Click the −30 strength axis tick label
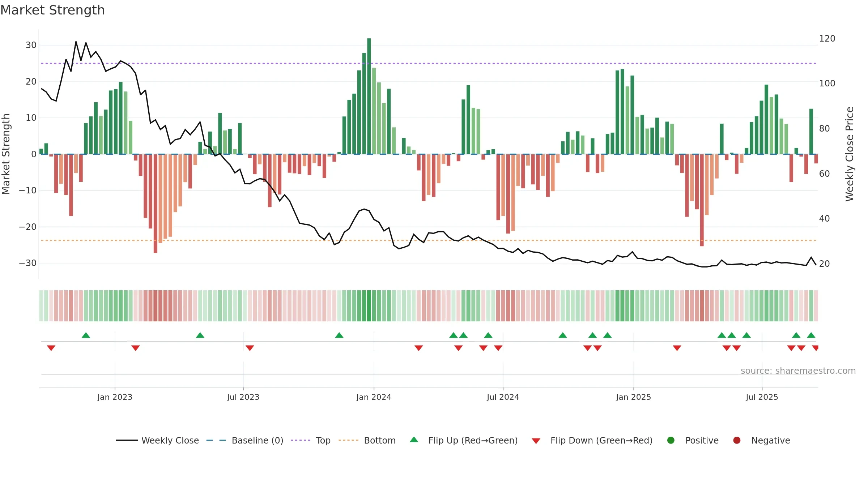This screenshot has width=868, height=488. coord(28,263)
